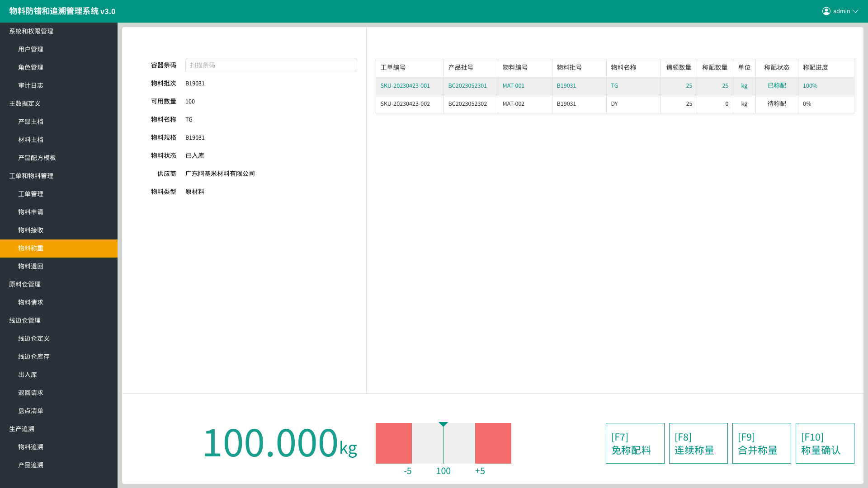This screenshot has height=488, width=868.
Task: Open 角色管理 in the sidebar
Action: (x=59, y=68)
